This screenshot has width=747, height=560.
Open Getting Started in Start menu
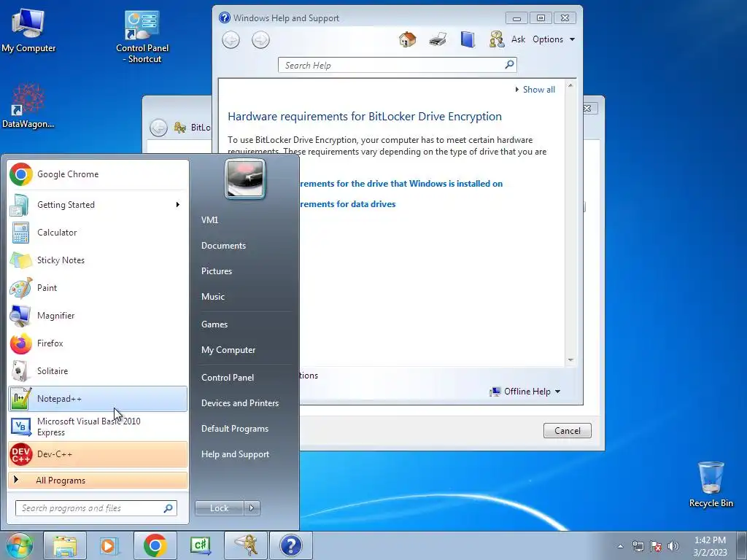(x=98, y=205)
